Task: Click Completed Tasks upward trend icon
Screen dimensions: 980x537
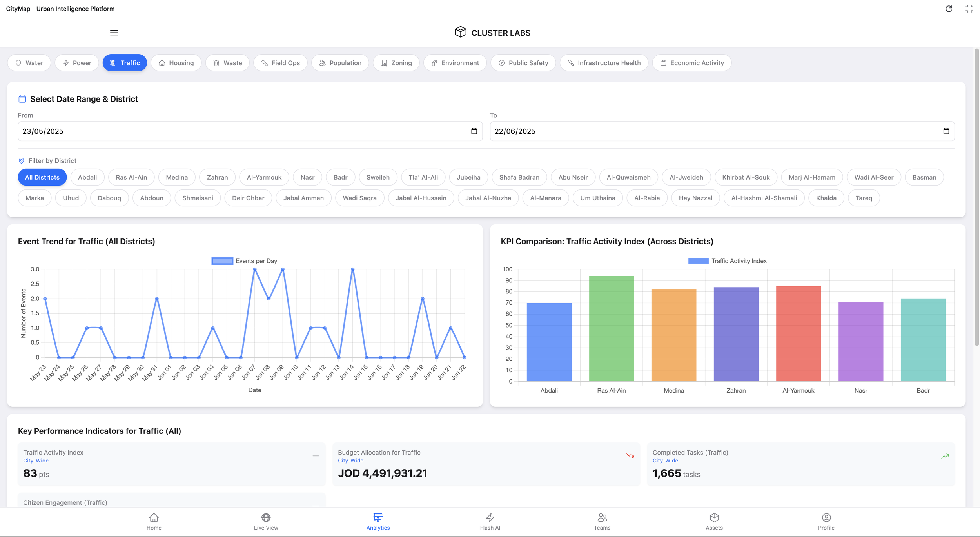Action: click(945, 456)
